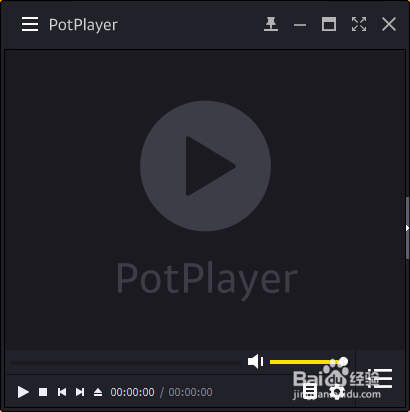The height and width of the screenshot is (412, 410).
Task: Skip to the previous track
Action: pyautogui.click(x=62, y=392)
